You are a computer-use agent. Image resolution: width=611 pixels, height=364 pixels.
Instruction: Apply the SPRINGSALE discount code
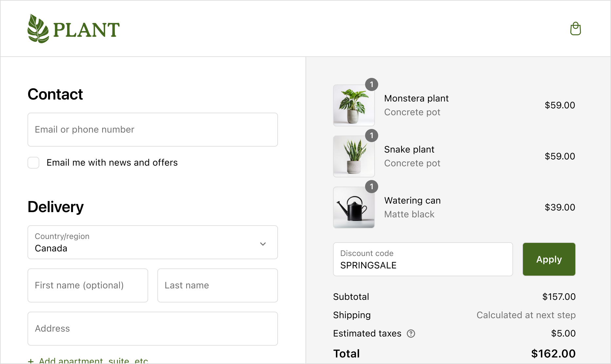pyautogui.click(x=549, y=259)
